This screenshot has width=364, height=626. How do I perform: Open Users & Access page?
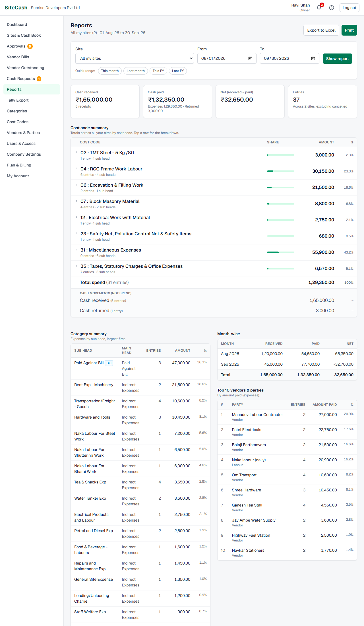32,143
